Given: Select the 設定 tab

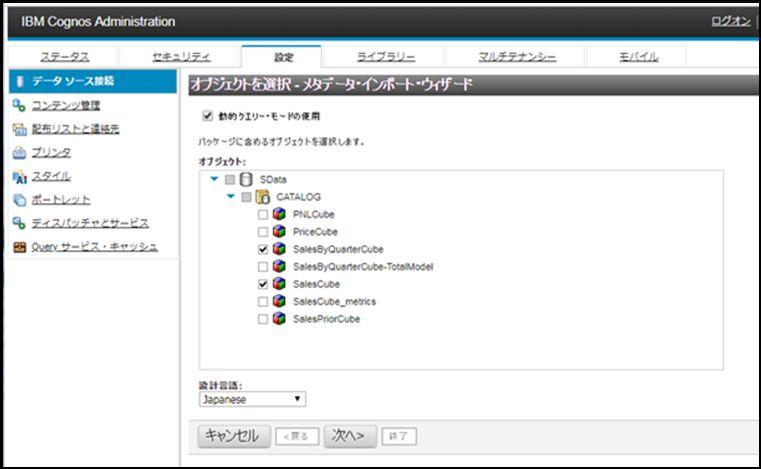Looking at the screenshot, I should point(283,57).
